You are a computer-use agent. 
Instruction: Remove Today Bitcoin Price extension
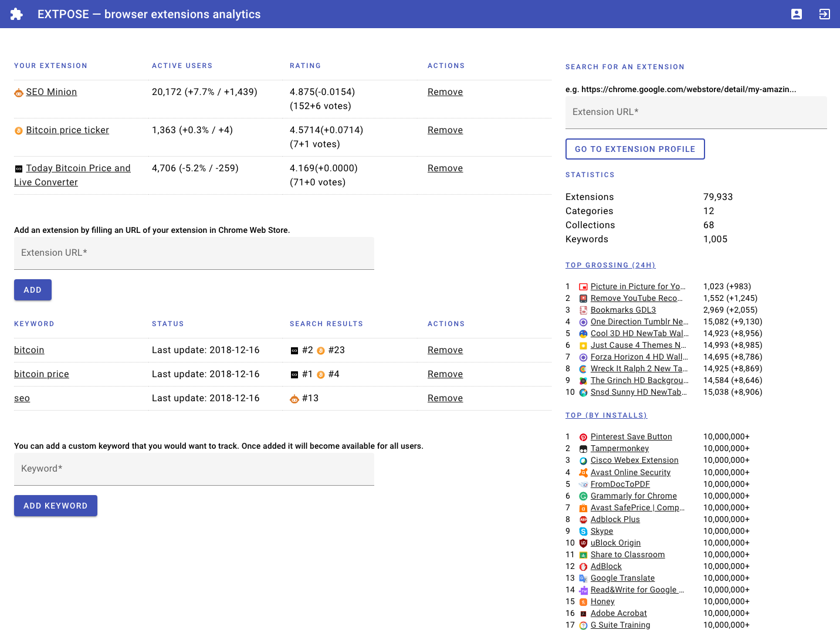tap(445, 168)
